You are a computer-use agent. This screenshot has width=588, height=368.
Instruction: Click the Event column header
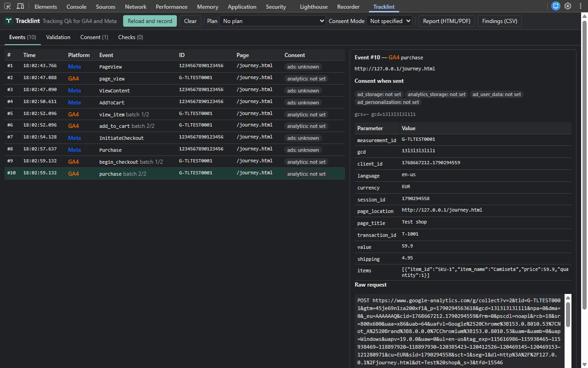(x=106, y=55)
